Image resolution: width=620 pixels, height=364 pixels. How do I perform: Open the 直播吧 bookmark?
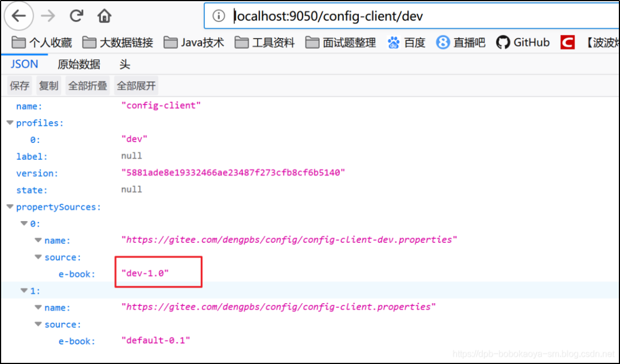coord(460,42)
